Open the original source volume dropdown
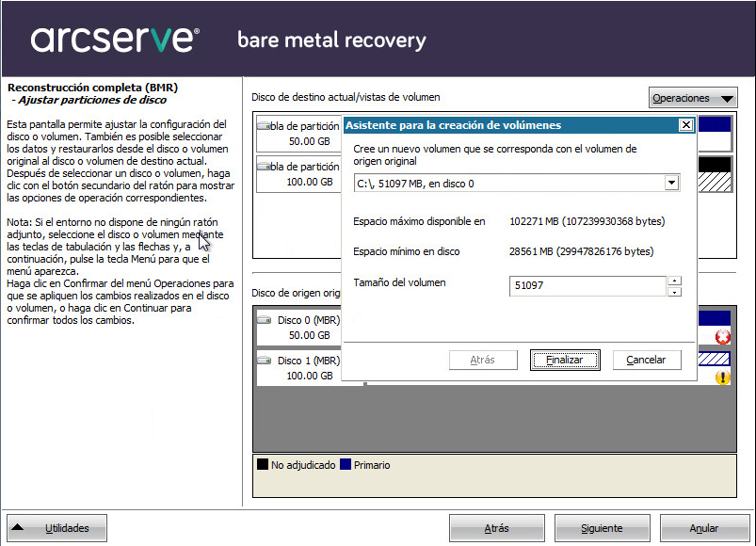The height and width of the screenshot is (546, 756). (x=670, y=184)
